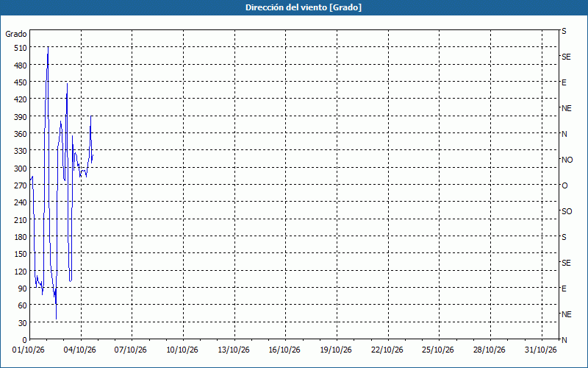Click the chart title Dirección del viento [Grado]

[x=304, y=7]
